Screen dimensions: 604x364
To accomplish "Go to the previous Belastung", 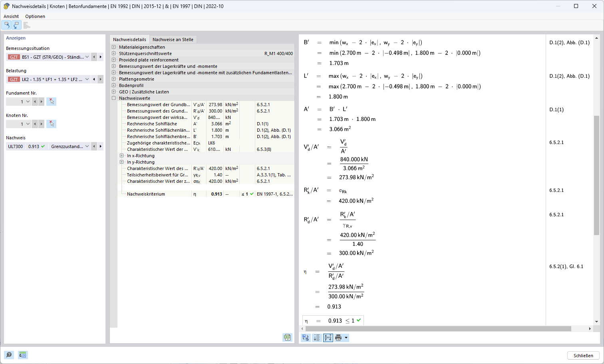I will (x=94, y=79).
